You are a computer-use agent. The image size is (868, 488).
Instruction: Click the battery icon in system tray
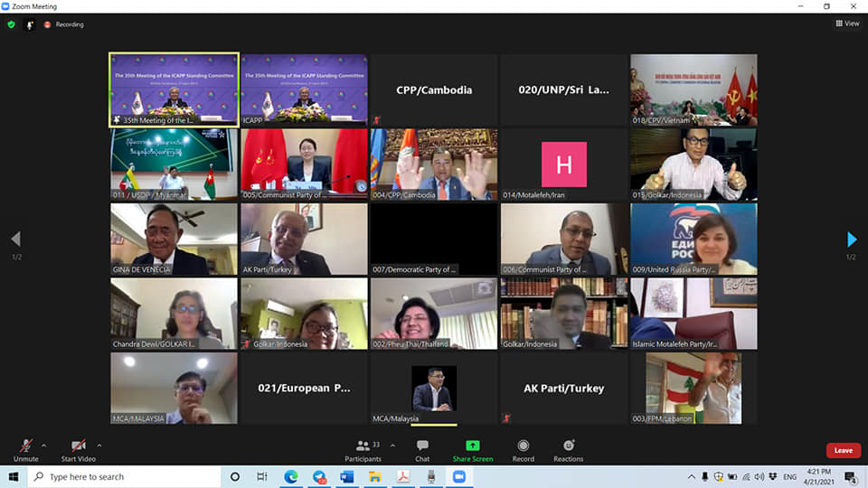point(732,476)
